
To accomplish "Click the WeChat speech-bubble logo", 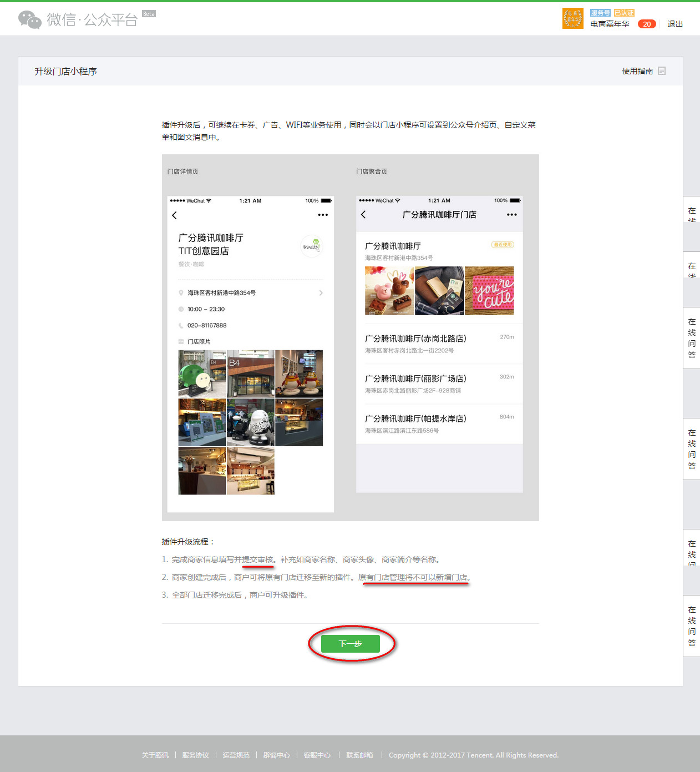I will (30, 19).
